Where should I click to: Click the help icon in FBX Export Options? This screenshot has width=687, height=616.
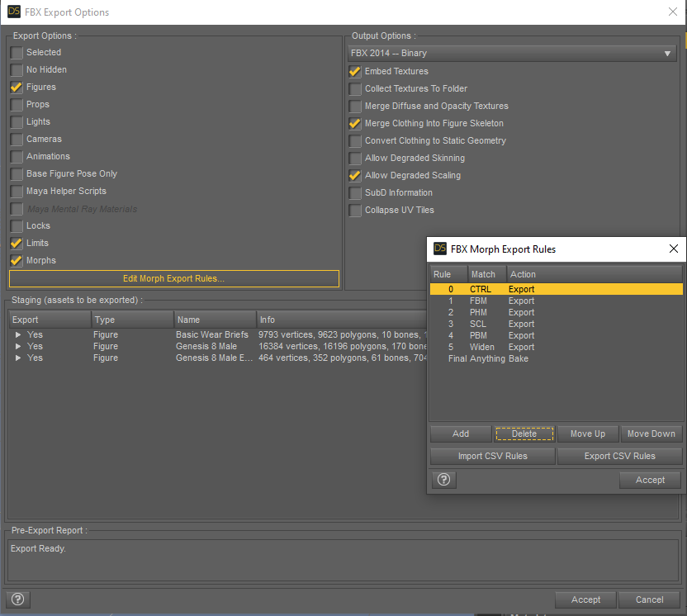(18, 599)
